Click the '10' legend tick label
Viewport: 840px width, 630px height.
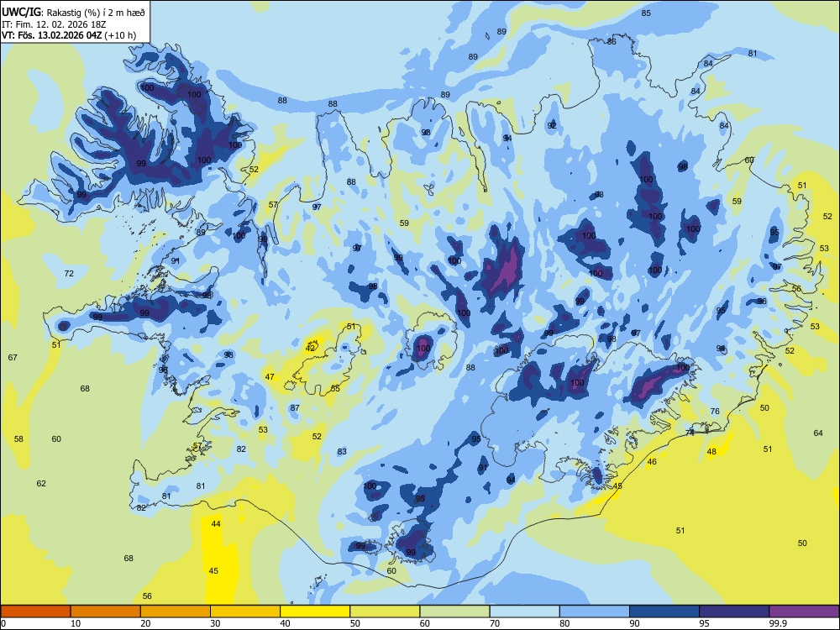76,623
